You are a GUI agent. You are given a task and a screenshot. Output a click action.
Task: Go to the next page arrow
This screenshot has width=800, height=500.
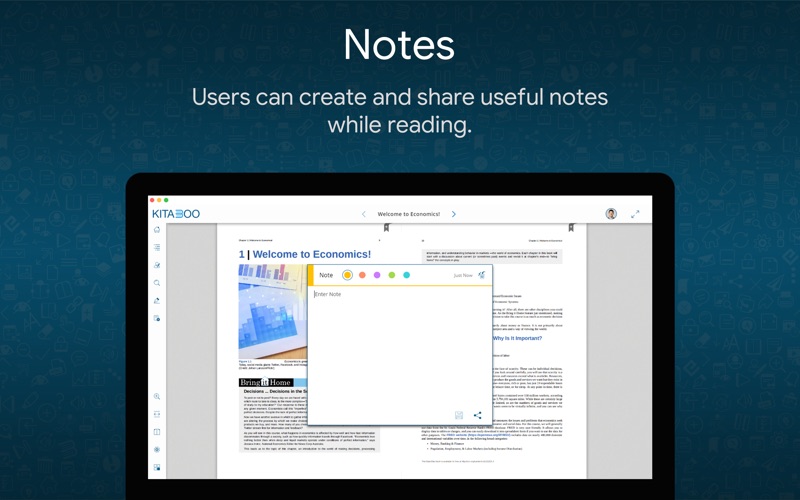coord(454,214)
